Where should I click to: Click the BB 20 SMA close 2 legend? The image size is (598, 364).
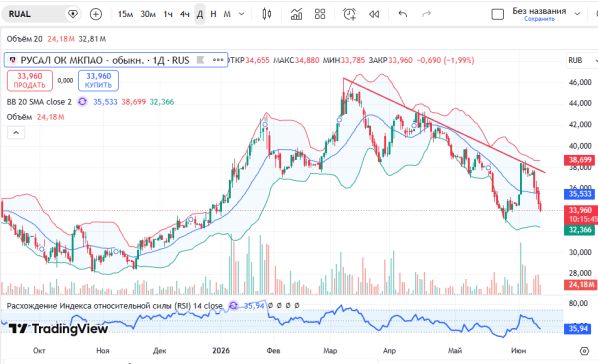coord(39,102)
